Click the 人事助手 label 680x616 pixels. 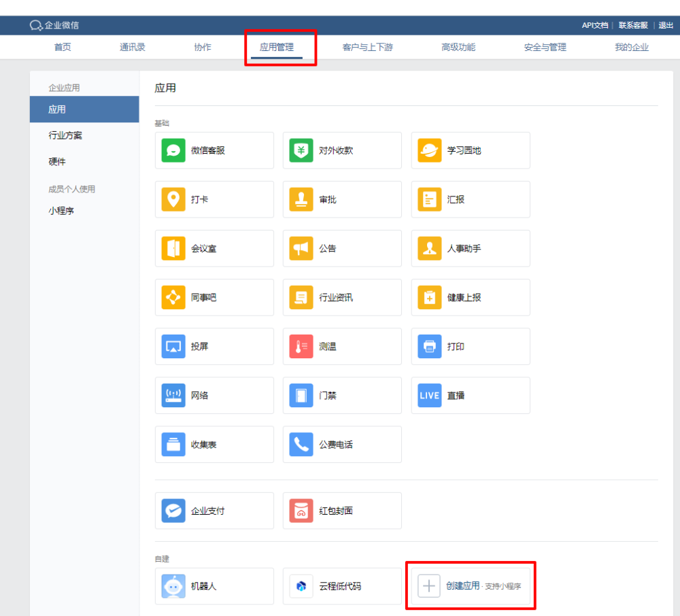point(464,248)
